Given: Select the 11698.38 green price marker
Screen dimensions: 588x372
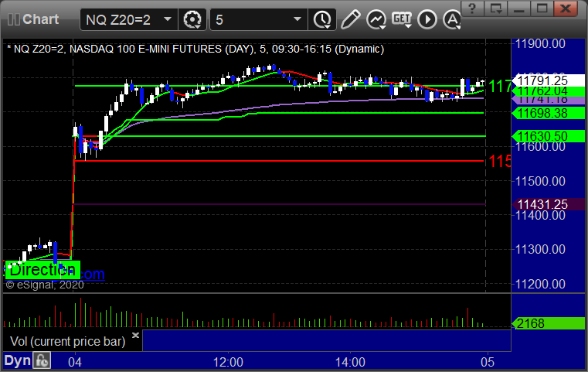Looking at the screenshot, I should (x=549, y=113).
